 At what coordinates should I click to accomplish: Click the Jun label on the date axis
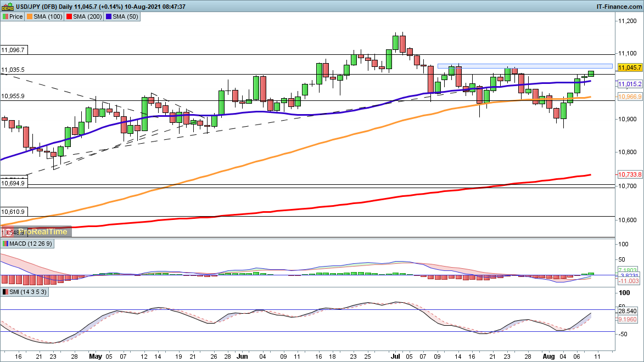point(242,357)
